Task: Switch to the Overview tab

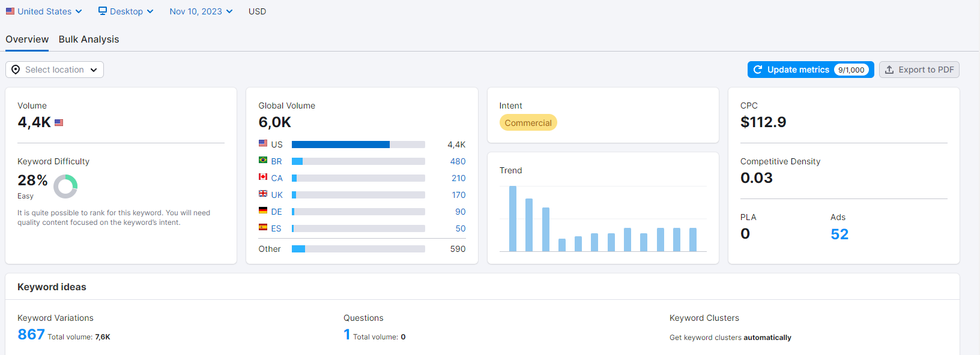Action: [x=27, y=39]
